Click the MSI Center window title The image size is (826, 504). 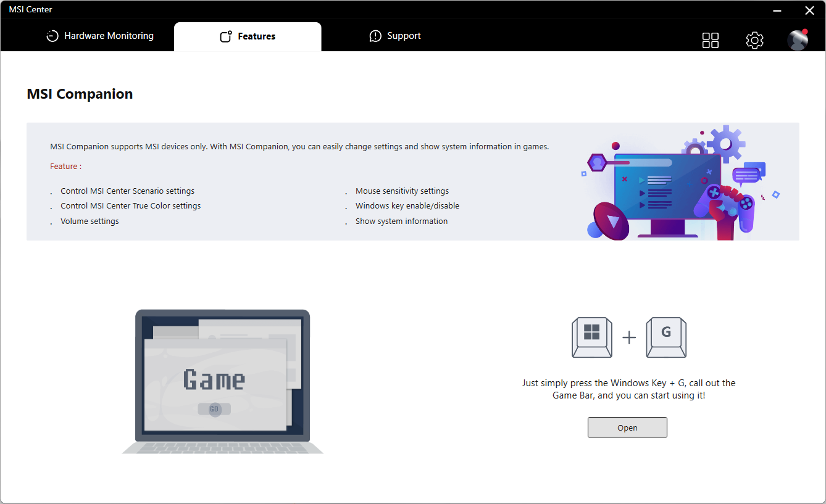[x=30, y=9]
